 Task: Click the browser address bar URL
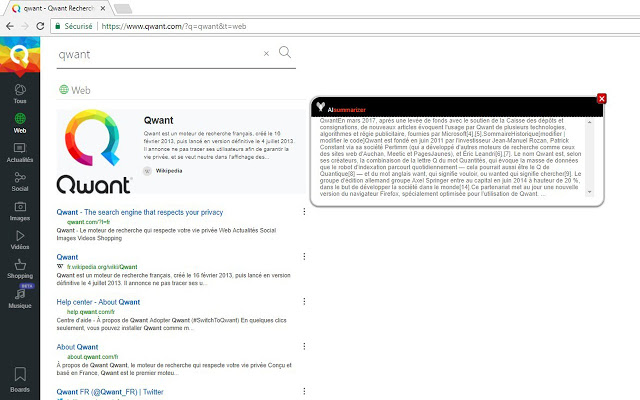[x=174, y=26]
